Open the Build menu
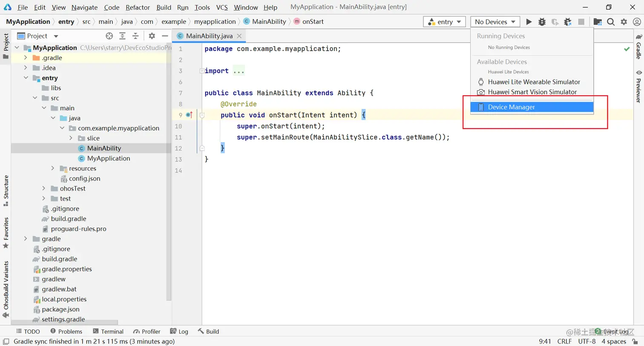Image resolution: width=644 pixels, height=346 pixels. [164, 7]
